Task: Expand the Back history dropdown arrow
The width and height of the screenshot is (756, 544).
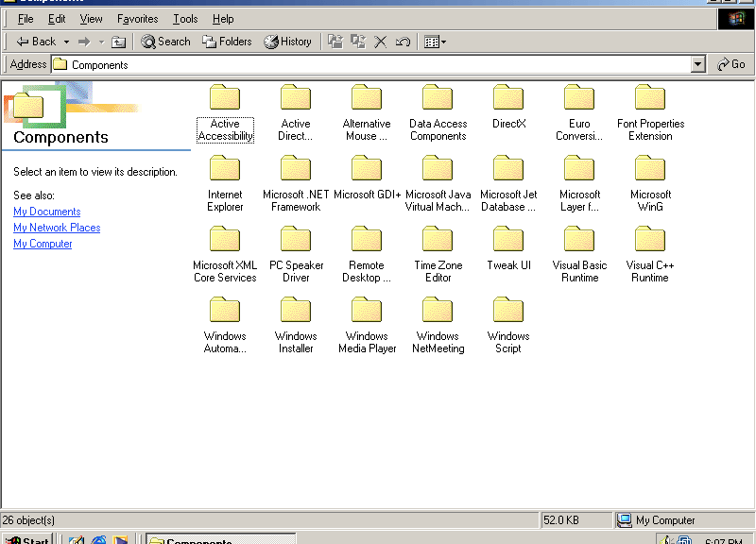Action: [x=66, y=42]
